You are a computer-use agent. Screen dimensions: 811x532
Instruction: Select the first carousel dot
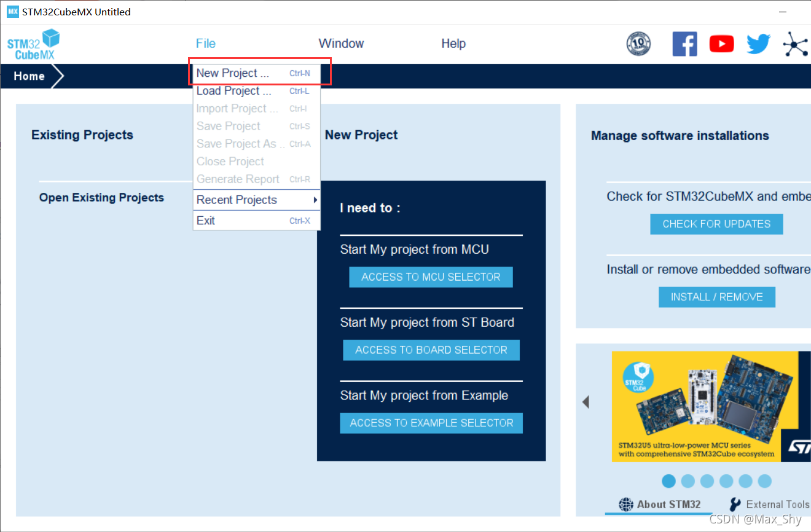point(669,481)
